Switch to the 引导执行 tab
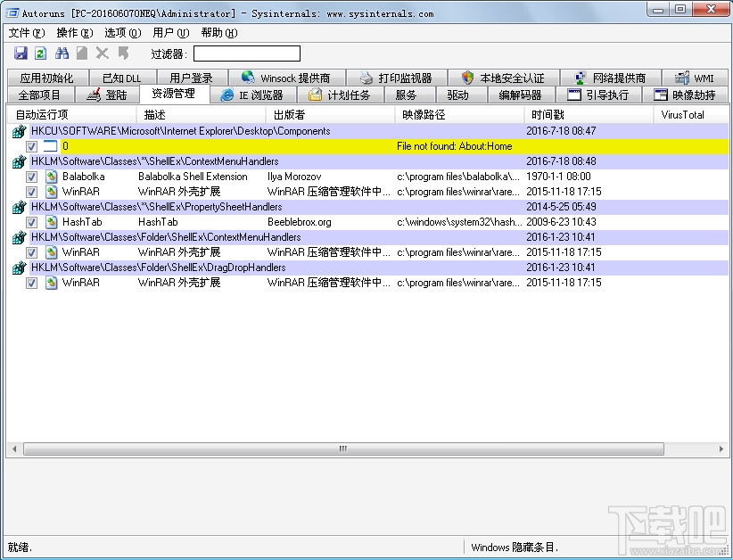This screenshot has height=560, width=733. tap(598, 95)
